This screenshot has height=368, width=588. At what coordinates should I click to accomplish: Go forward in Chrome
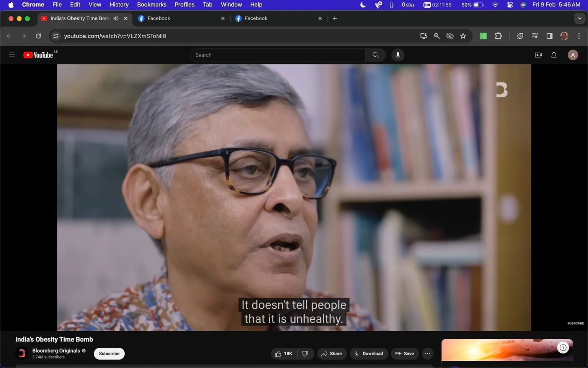(x=24, y=36)
